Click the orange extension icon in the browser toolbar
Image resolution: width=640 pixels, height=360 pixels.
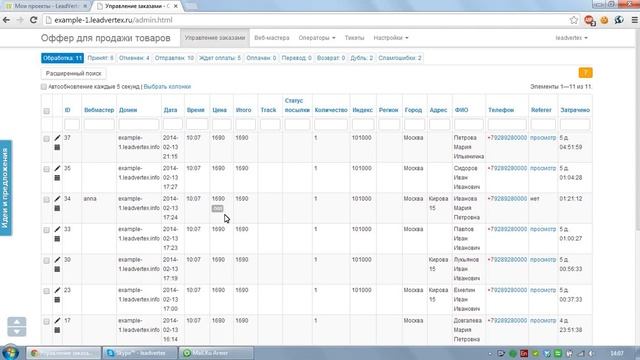coord(604,20)
